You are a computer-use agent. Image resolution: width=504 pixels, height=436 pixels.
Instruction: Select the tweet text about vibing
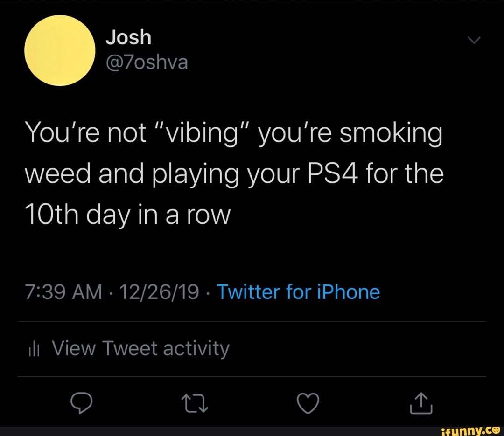click(x=233, y=173)
